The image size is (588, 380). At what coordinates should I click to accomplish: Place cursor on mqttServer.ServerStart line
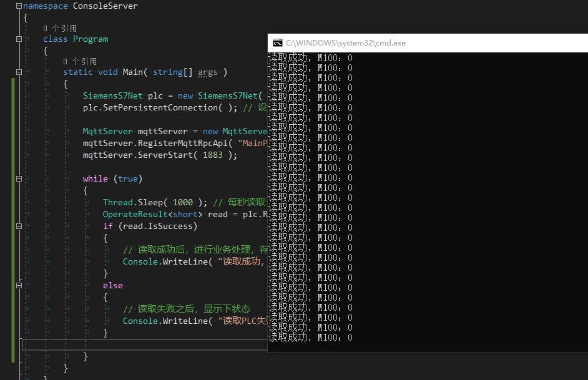[156, 154]
